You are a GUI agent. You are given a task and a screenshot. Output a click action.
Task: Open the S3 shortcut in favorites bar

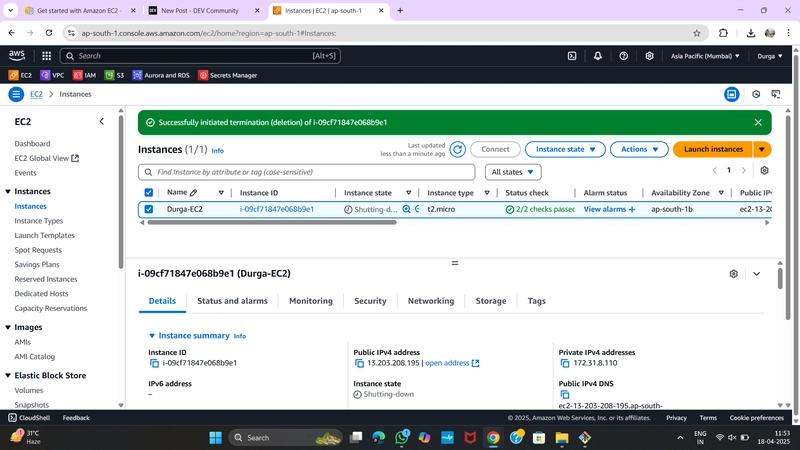click(x=114, y=76)
